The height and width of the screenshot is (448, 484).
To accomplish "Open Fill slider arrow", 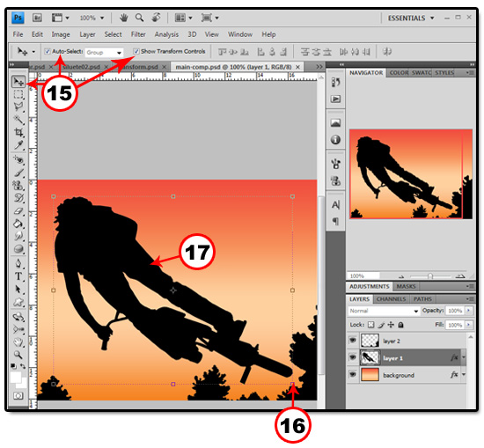I will 469,325.
